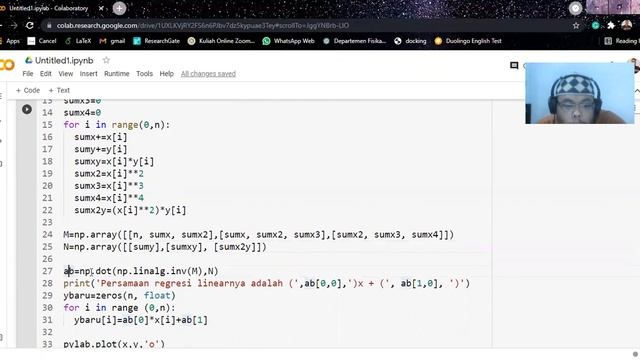Open the File menu
Image resolution: width=640 pixels, height=360 pixels.
click(x=28, y=74)
